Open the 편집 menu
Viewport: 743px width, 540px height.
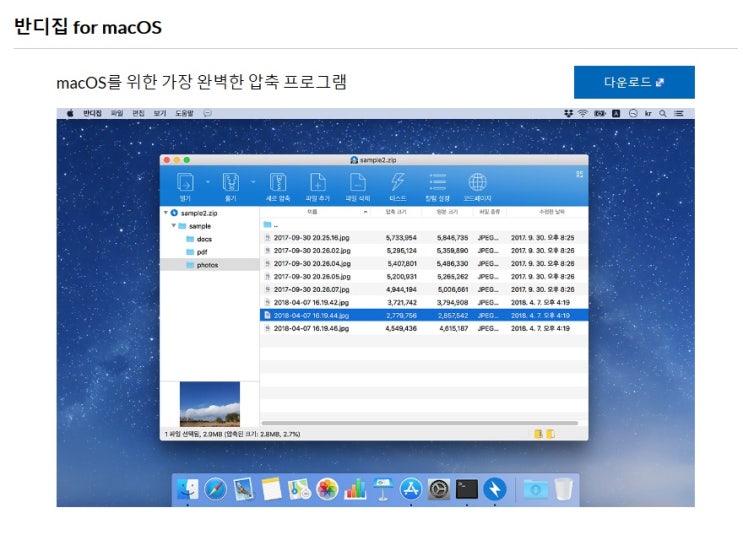[138, 113]
